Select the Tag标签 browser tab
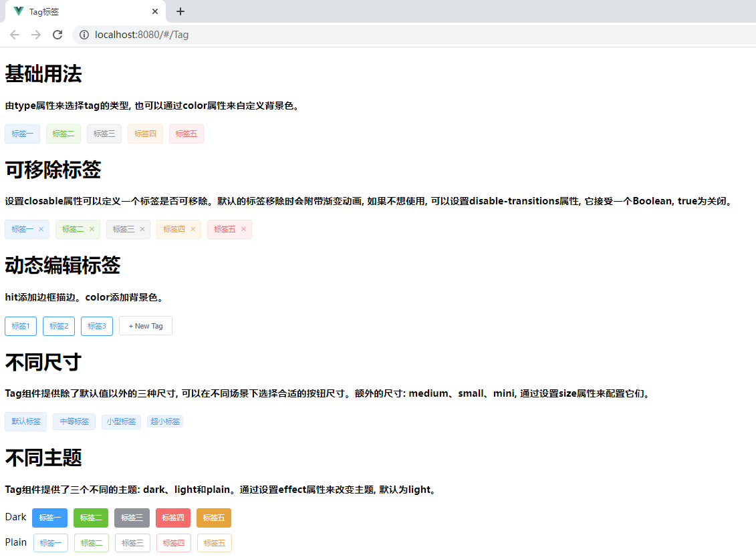 coord(80,11)
